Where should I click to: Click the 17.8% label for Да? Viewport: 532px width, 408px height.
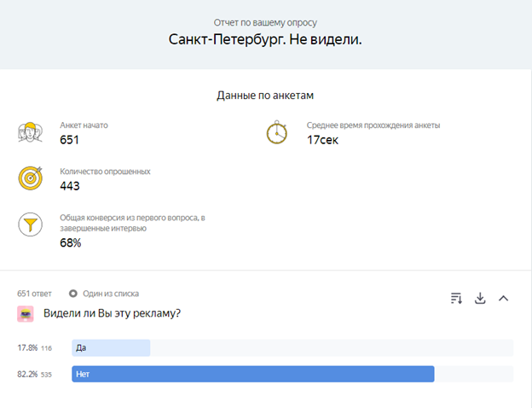pos(27,348)
